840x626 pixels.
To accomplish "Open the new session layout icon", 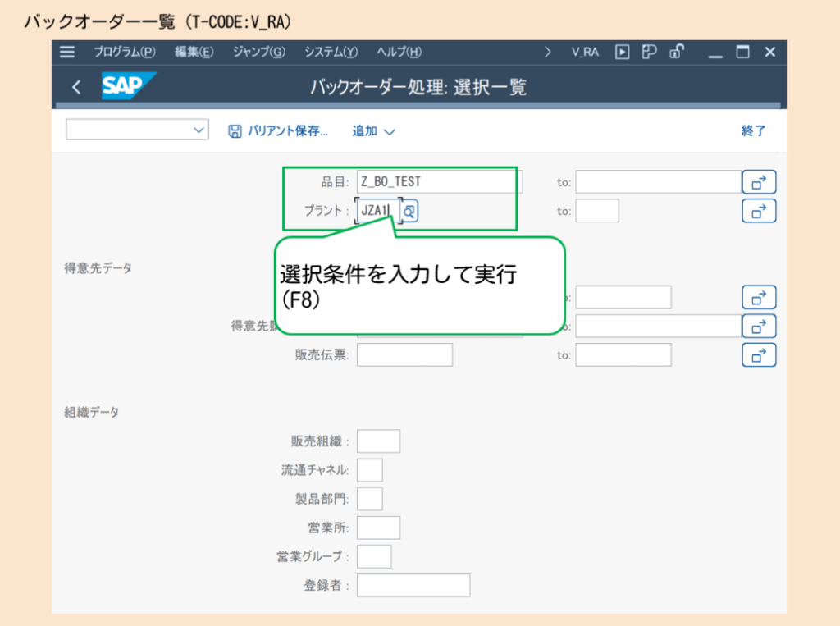I will tap(650, 52).
